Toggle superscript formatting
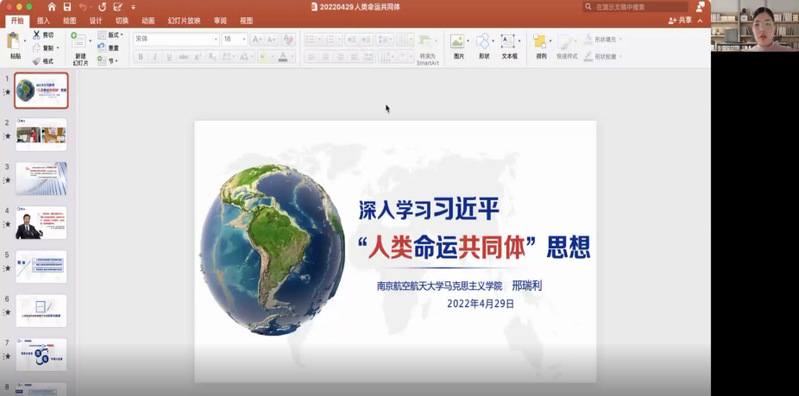 (198, 57)
